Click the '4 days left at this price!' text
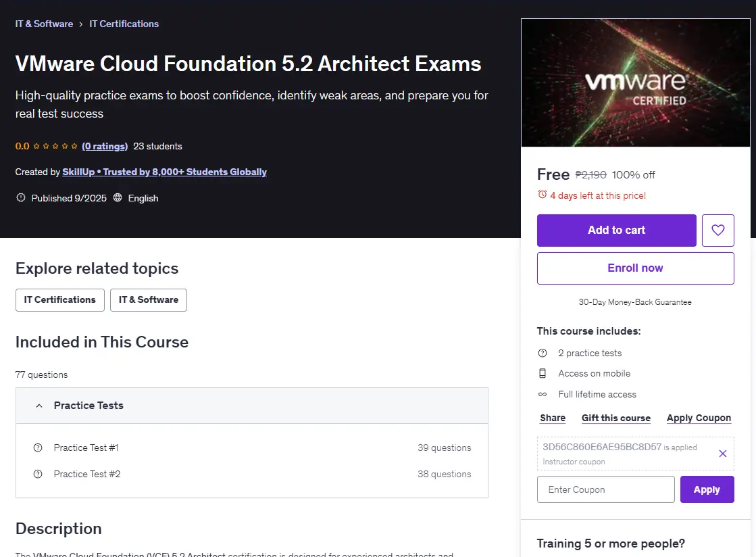The height and width of the screenshot is (557, 756). point(598,195)
